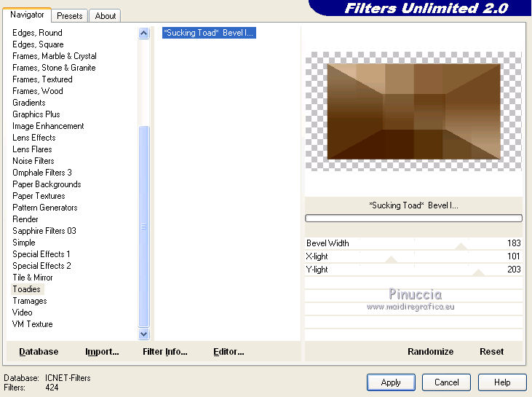This screenshot has width=532, height=397.
Task: Click the Bevel Width slider
Action: [413, 243]
